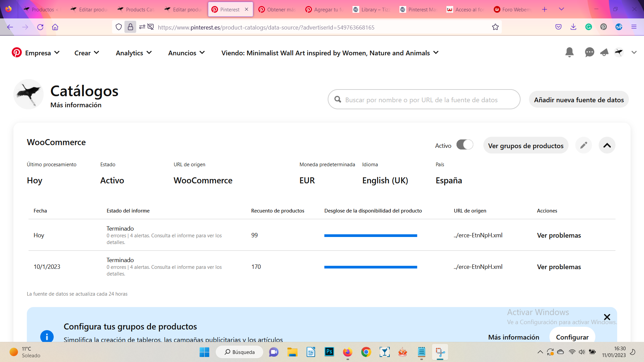Select the product count 99 cell
644x362 pixels.
[255, 235]
